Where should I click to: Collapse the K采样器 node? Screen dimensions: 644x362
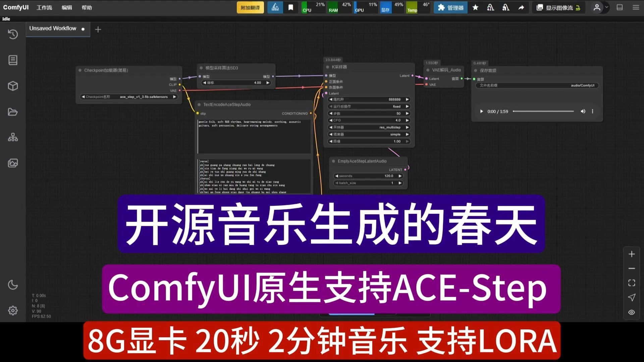[328, 67]
